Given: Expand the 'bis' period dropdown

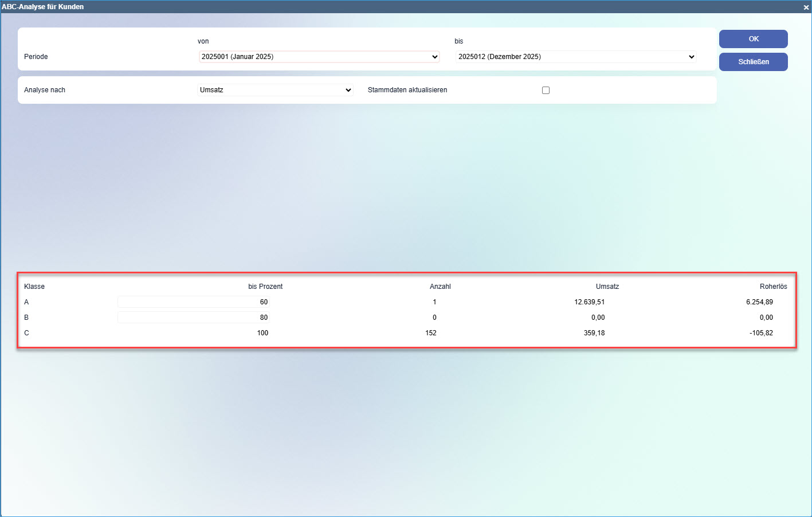Looking at the screenshot, I should [576, 57].
